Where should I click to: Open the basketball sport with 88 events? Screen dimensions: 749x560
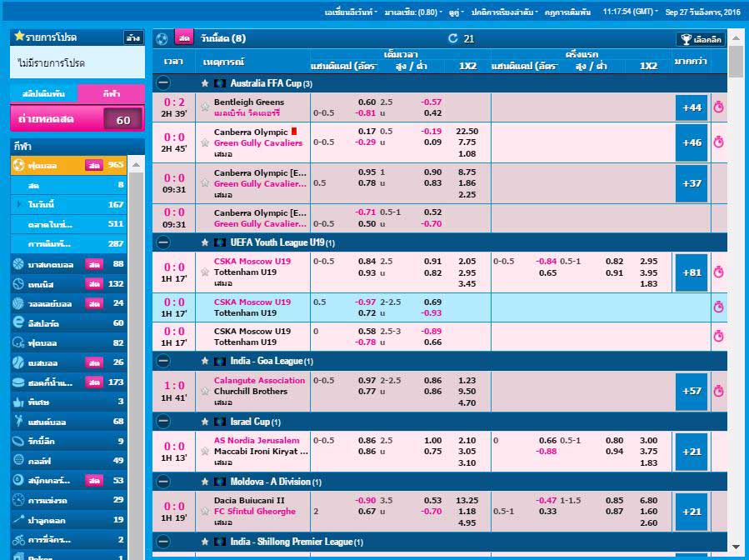point(69,264)
